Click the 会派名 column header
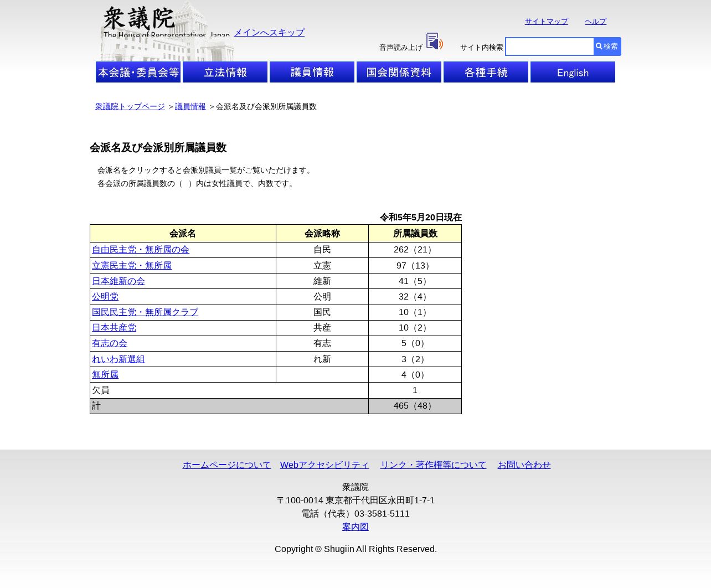Viewport: 711px width, 588px height. coord(183,234)
